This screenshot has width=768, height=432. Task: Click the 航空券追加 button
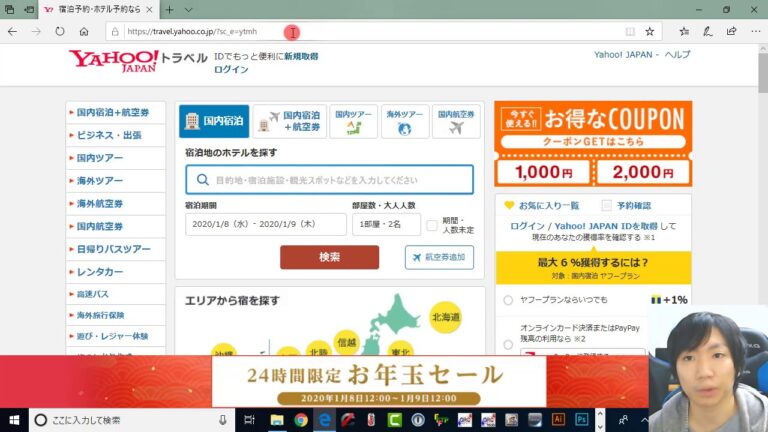tap(439, 257)
